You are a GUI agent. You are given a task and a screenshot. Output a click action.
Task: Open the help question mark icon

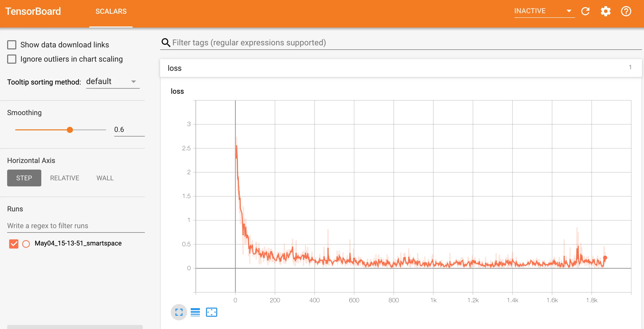626,11
